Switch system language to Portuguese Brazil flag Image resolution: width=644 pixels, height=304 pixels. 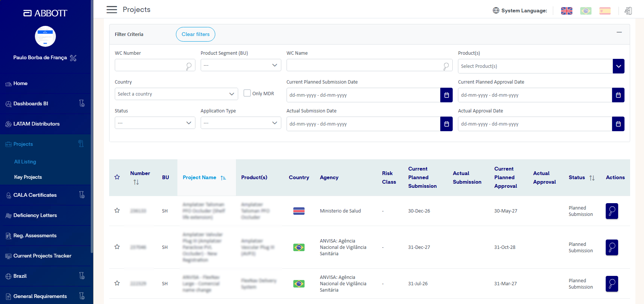pos(585,11)
